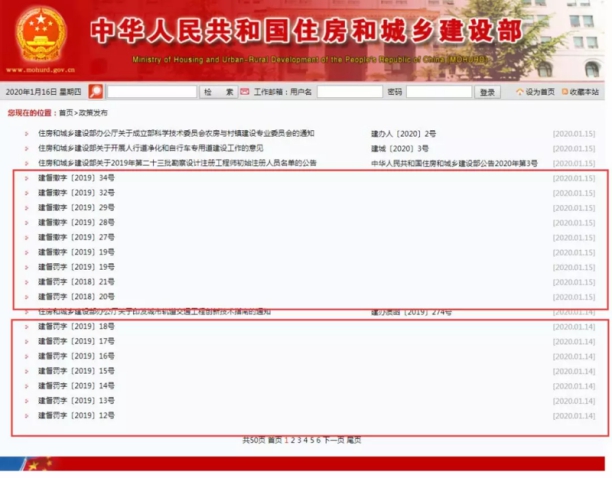Open 建督撤字〔2019〕27号

tap(76, 237)
